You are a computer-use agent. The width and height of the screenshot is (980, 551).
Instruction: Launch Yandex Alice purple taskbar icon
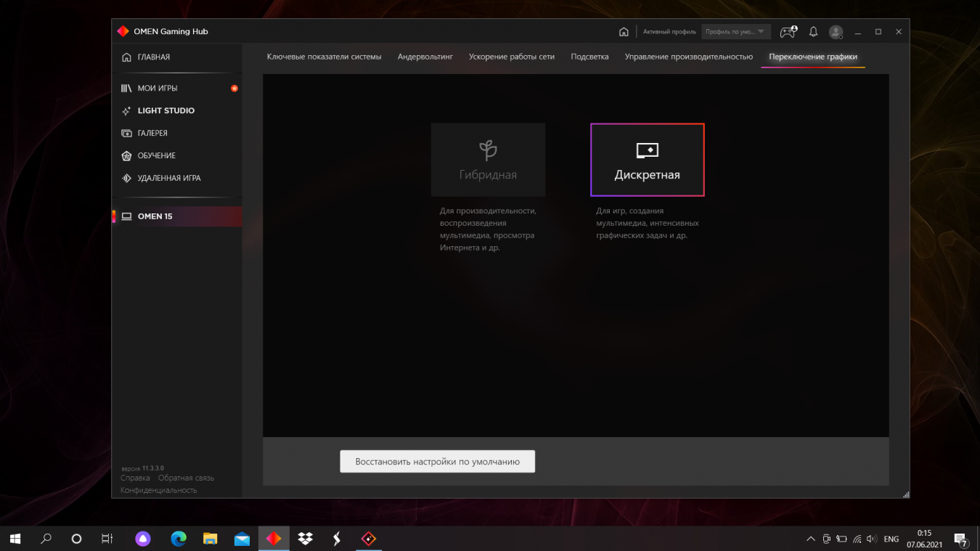pos(143,539)
